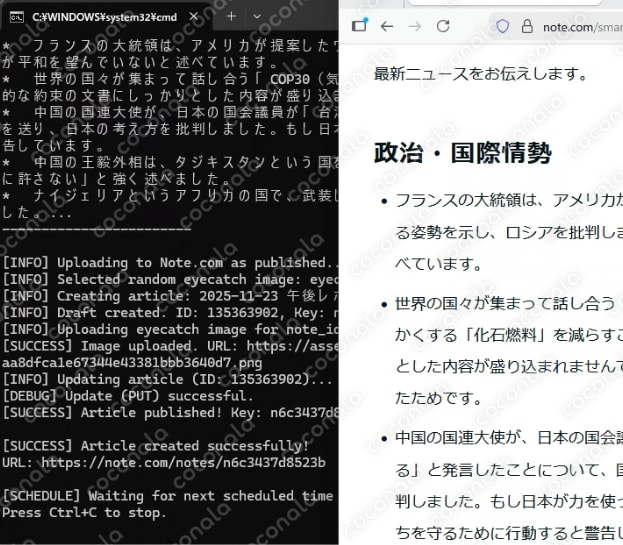The height and width of the screenshot is (545, 623).
Task: Click the terminal line mentioning ナイジェリア
Action: (x=170, y=195)
